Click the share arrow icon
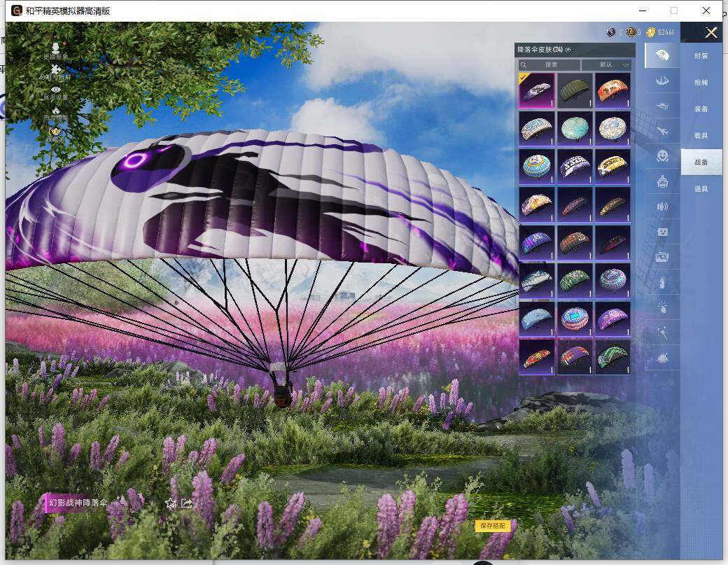The width and height of the screenshot is (728, 565). pyautogui.click(x=186, y=503)
